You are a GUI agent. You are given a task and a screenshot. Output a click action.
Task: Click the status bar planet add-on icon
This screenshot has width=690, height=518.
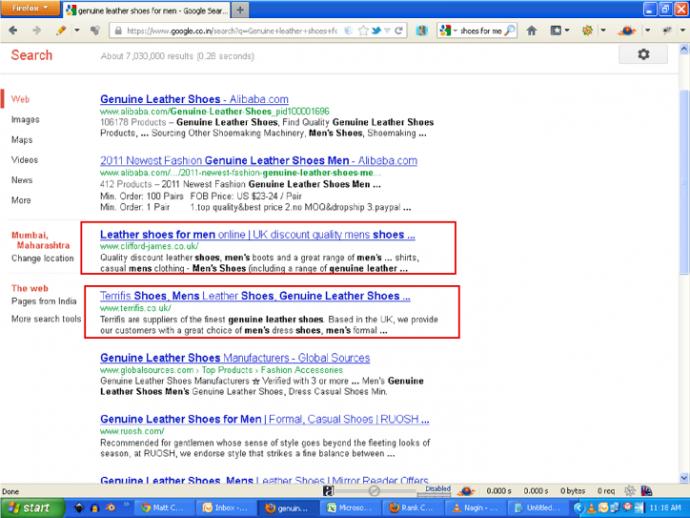[466, 491]
